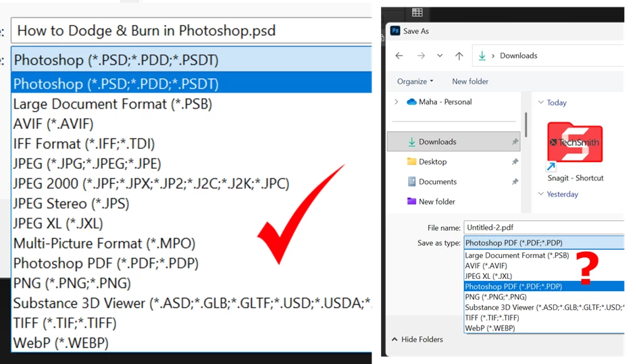Viewport: 637px width, 364px height.
Task: Click the pin icon next to Downloads
Action: click(x=515, y=142)
